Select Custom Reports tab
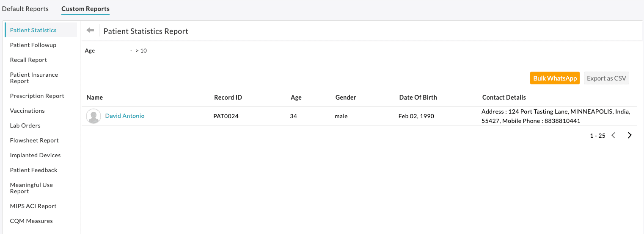Image resolution: width=644 pixels, height=234 pixels. pos(85,9)
